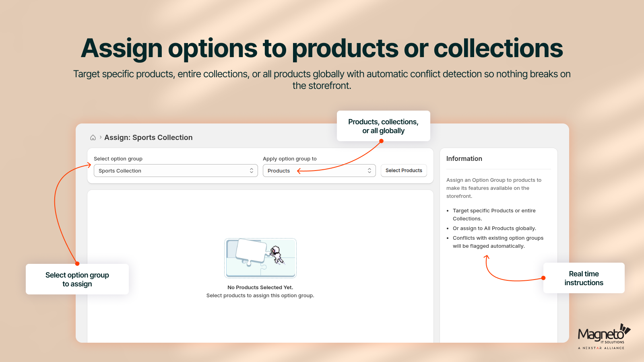Click the No Products Selected Yet text
This screenshot has height=362, width=644.
click(x=260, y=287)
